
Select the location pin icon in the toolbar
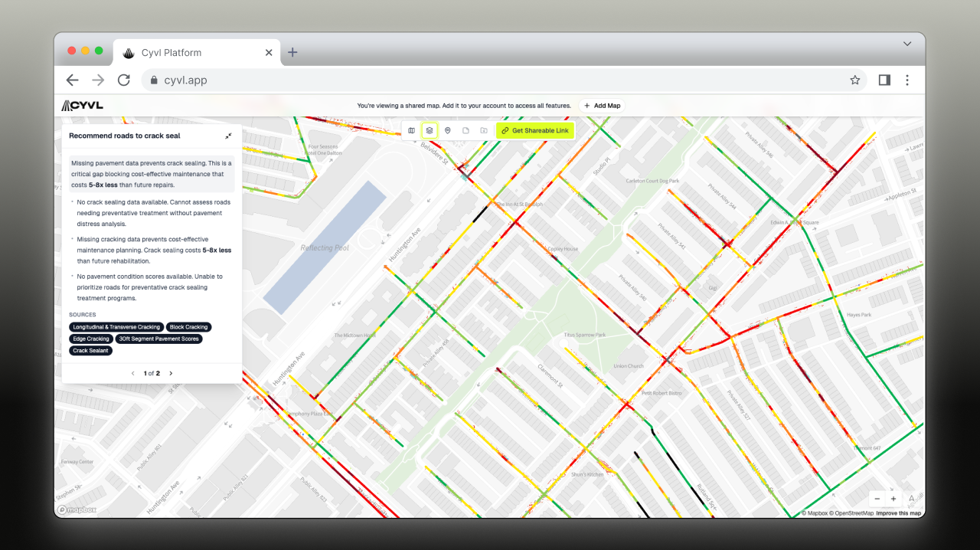coord(447,130)
